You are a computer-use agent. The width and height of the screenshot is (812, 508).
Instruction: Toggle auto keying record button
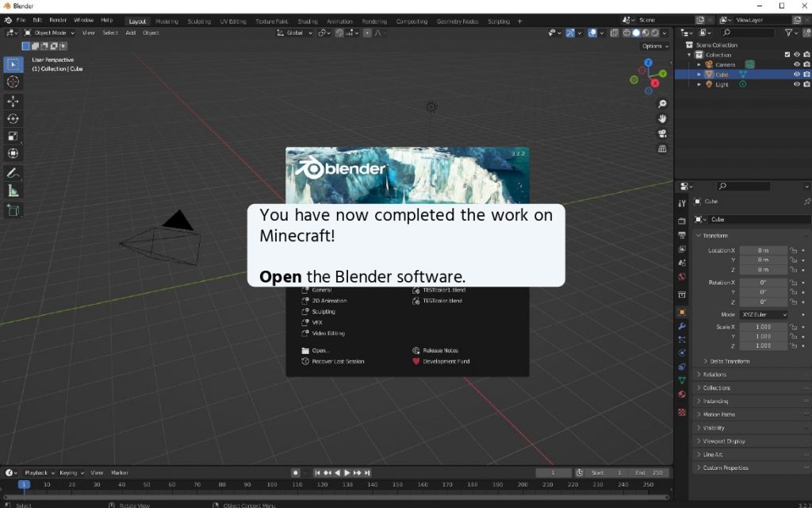[x=295, y=473]
